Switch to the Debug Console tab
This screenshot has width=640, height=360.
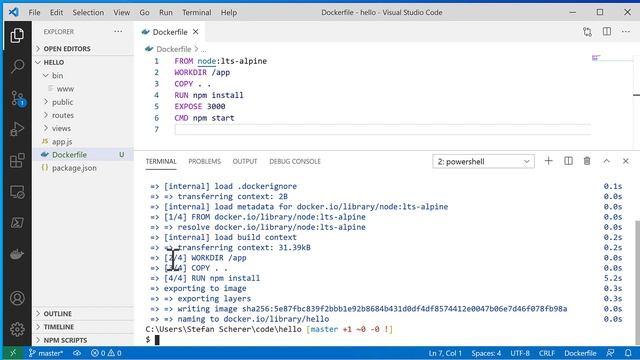[295, 162]
